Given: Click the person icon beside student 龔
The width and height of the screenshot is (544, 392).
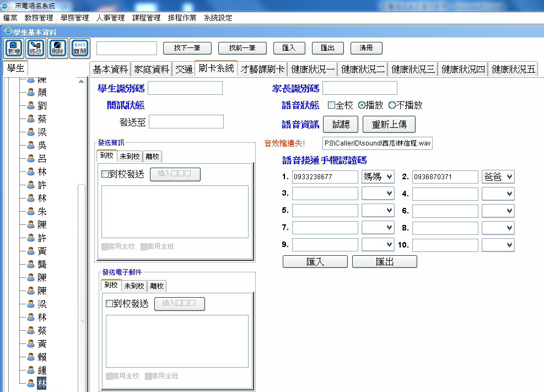Looking at the screenshot, I should (31, 265).
